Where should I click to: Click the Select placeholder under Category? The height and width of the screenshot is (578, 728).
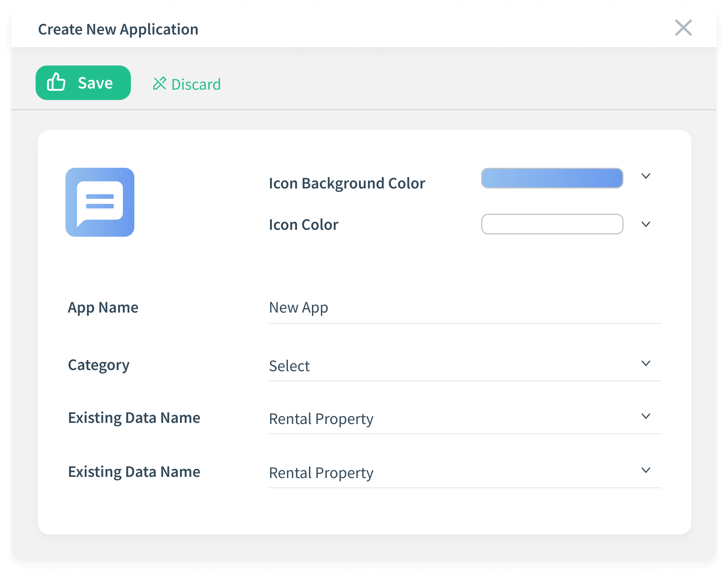(289, 365)
